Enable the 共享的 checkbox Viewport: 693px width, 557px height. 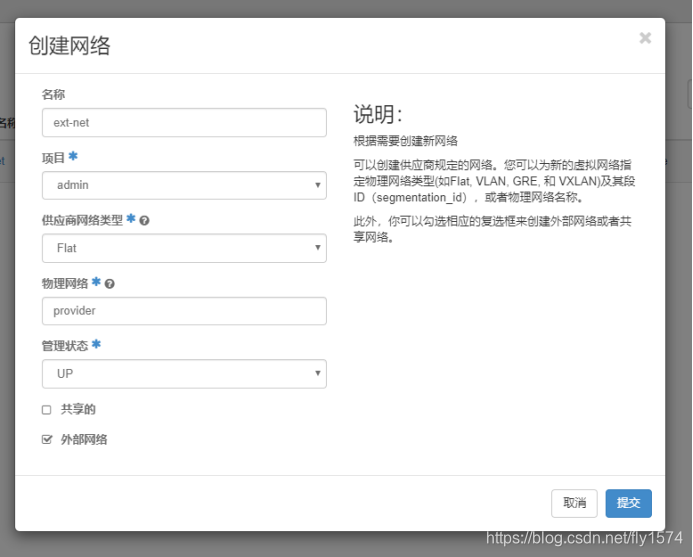click(x=46, y=410)
